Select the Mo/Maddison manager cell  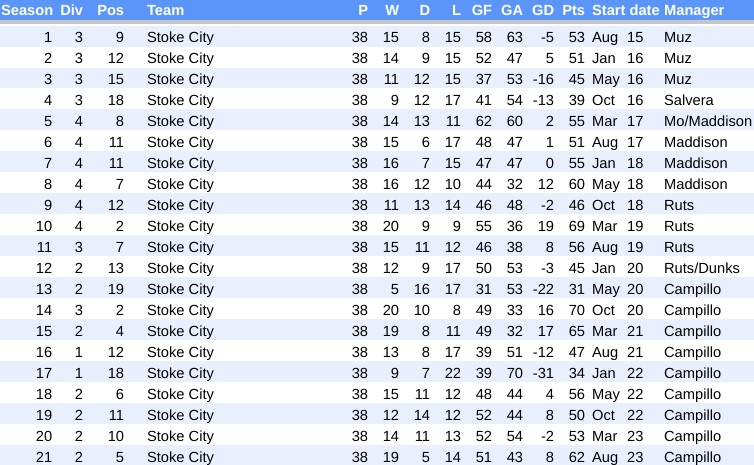[707, 121]
